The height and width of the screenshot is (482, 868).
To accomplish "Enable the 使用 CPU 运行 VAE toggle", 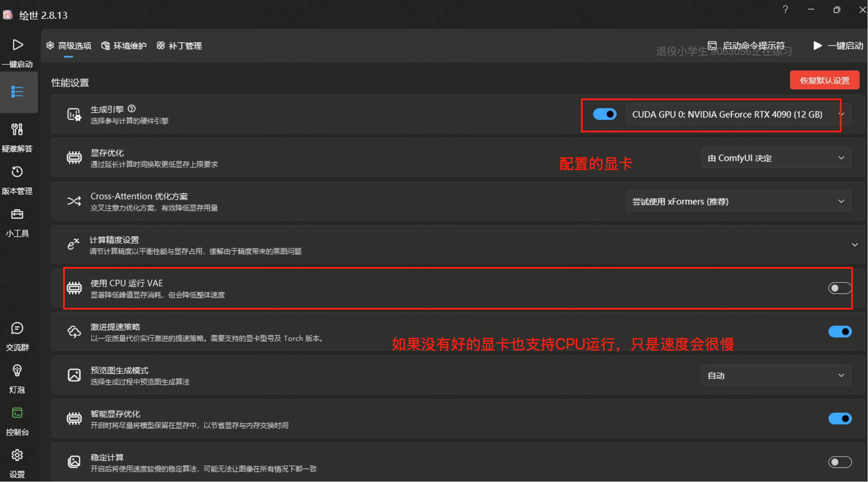I will tap(839, 288).
